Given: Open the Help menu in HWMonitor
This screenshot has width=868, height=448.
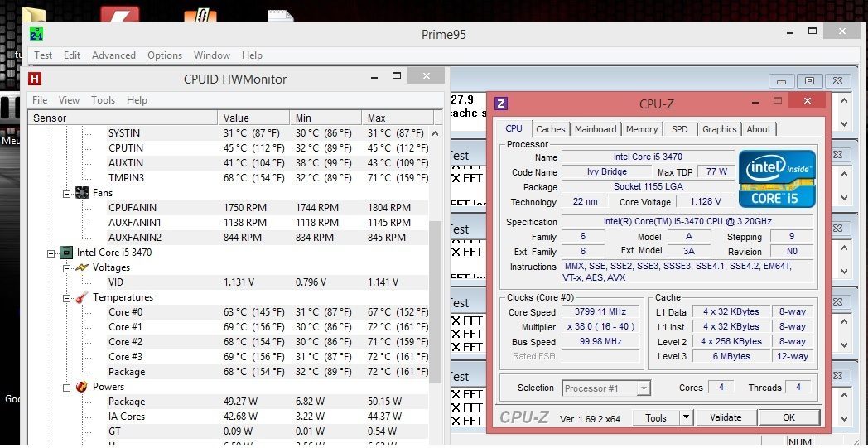Looking at the screenshot, I should pyautogui.click(x=137, y=99).
